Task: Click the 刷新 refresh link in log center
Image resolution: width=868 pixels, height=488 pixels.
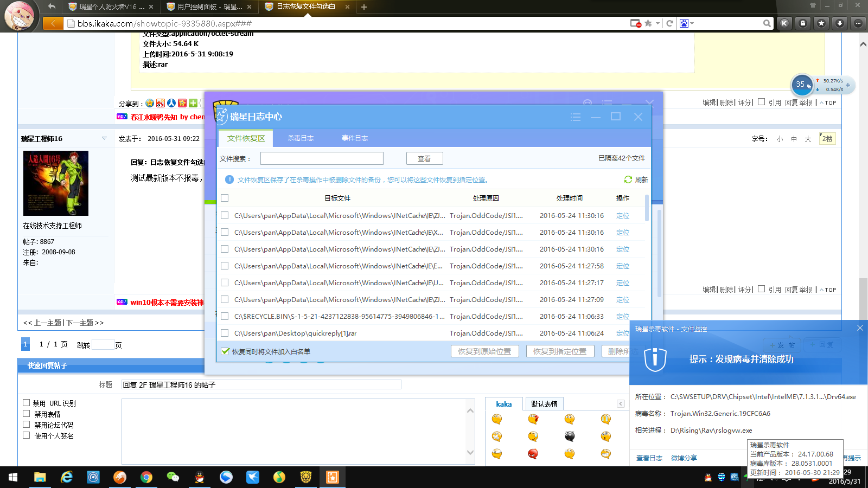Action: coord(636,179)
